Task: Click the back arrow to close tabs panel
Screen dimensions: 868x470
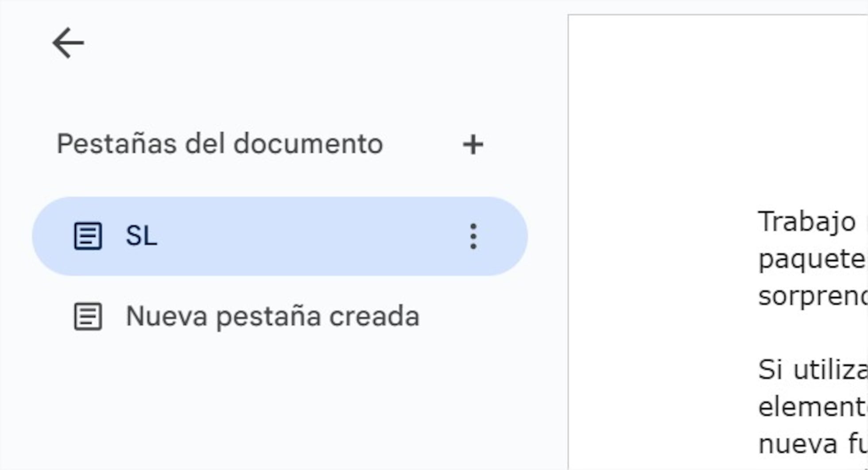Action: click(x=67, y=42)
